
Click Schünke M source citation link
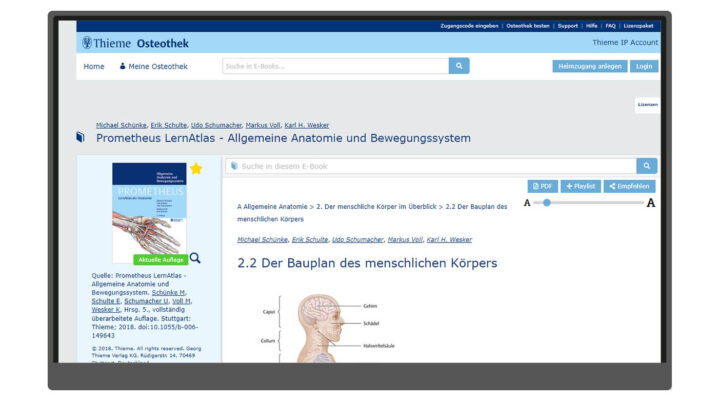click(169, 292)
